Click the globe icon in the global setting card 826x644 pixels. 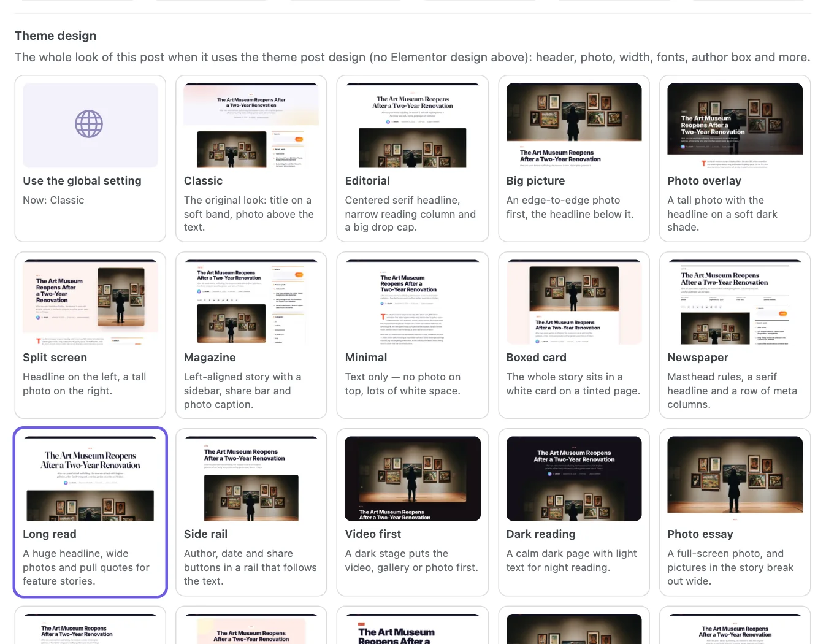click(x=89, y=125)
